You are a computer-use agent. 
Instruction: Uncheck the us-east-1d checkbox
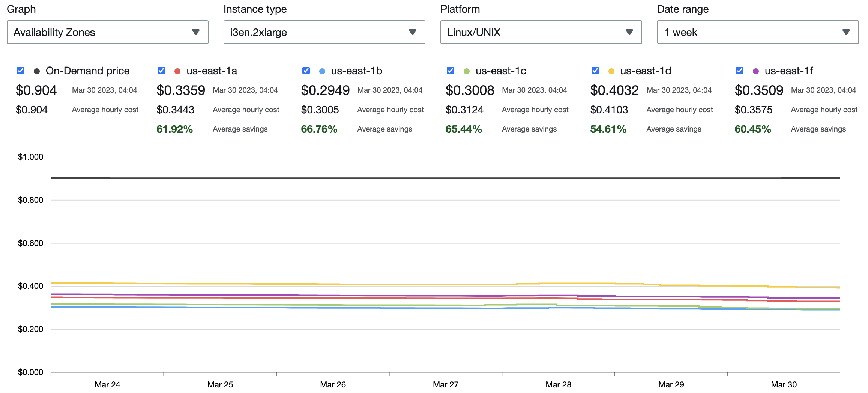(x=595, y=71)
